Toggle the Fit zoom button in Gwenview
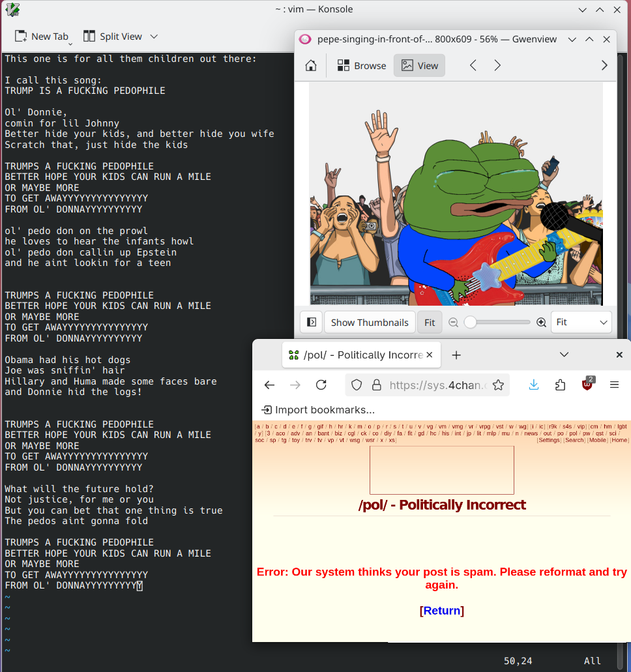631x672 pixels. 430,322
